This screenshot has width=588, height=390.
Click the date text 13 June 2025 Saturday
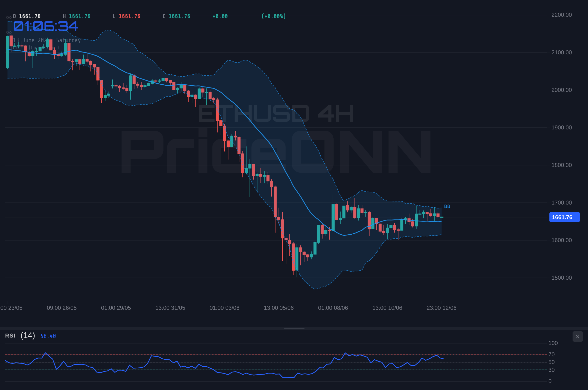47,40
